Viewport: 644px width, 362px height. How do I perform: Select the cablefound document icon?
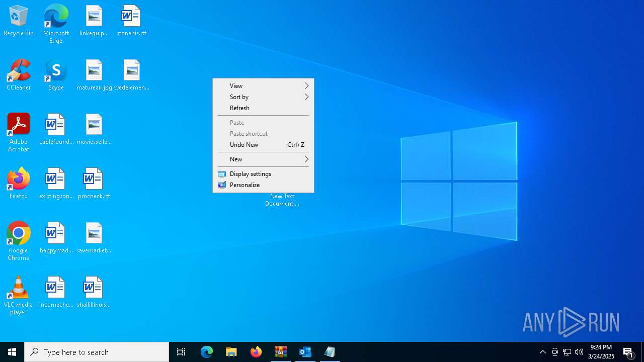coord(56,130)
